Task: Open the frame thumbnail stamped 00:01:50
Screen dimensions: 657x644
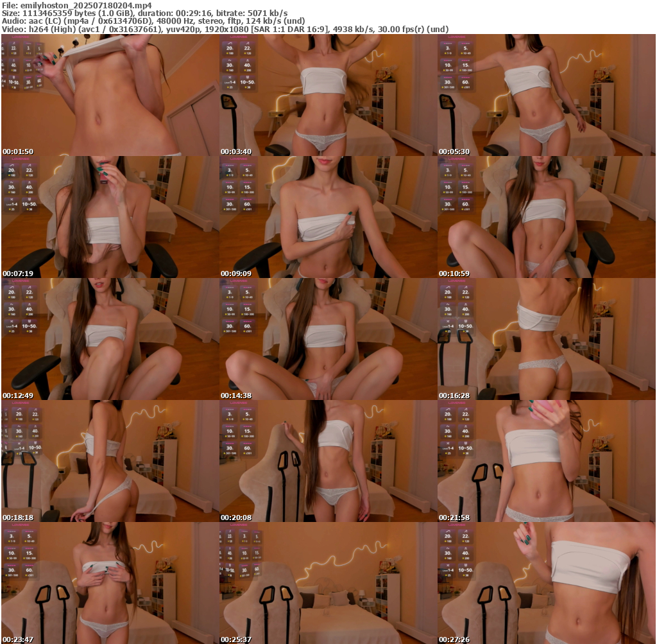Action: pos(110,95)
